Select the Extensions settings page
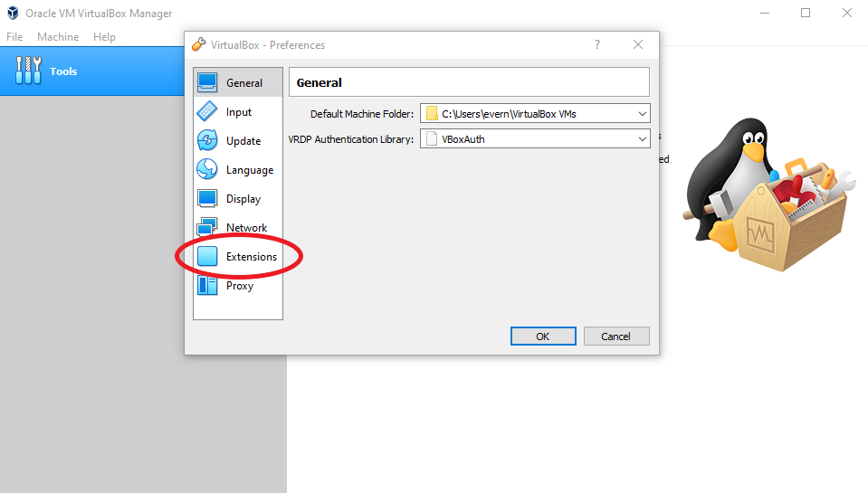868x493 pixels. coord(238,256)
